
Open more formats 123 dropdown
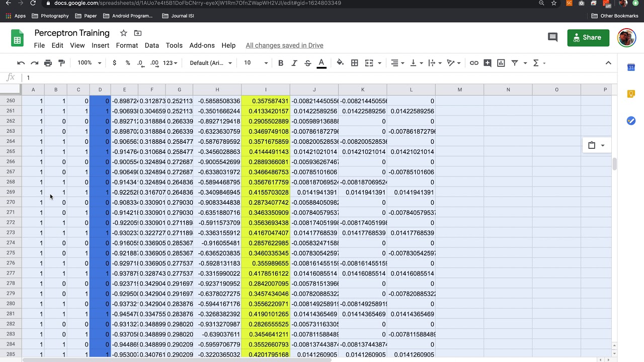pyautogui.click(x=171, y=63)
